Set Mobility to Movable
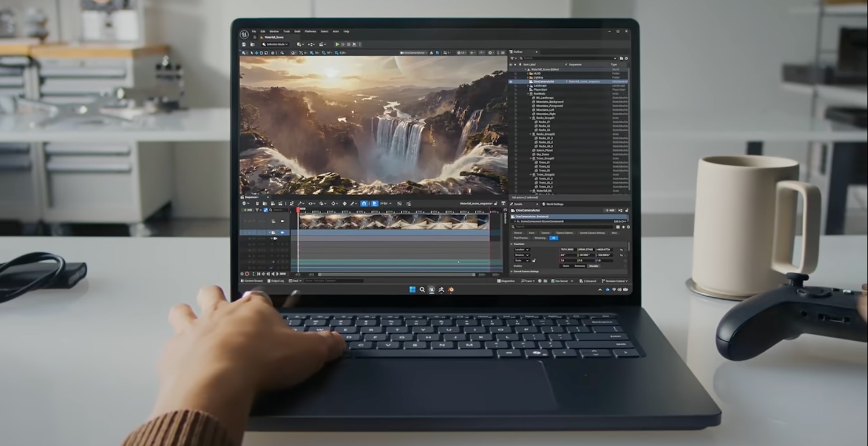Viewport: 868px width, 446px height. 594,266
